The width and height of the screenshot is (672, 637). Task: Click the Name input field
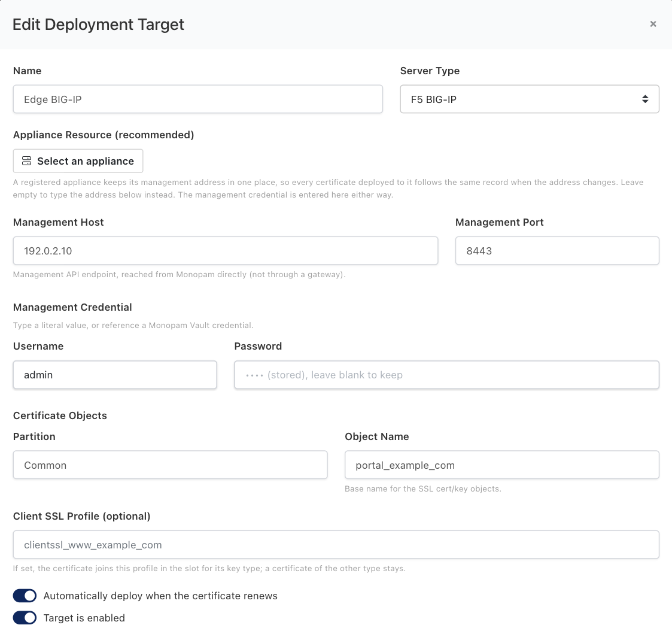[x=197, y=99]
